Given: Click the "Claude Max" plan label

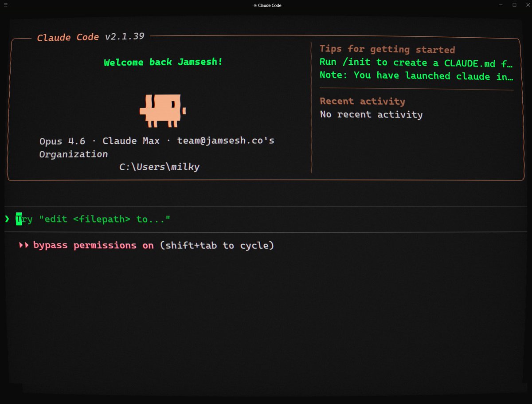Looking at the screenshot, I should pos(131,141).
